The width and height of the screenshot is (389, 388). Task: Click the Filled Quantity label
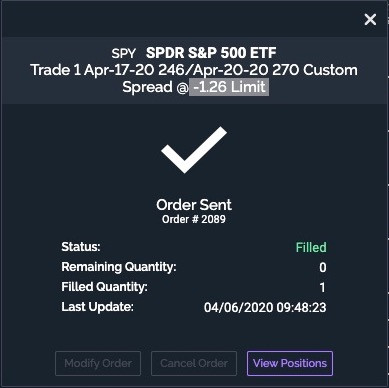point(104,287)
